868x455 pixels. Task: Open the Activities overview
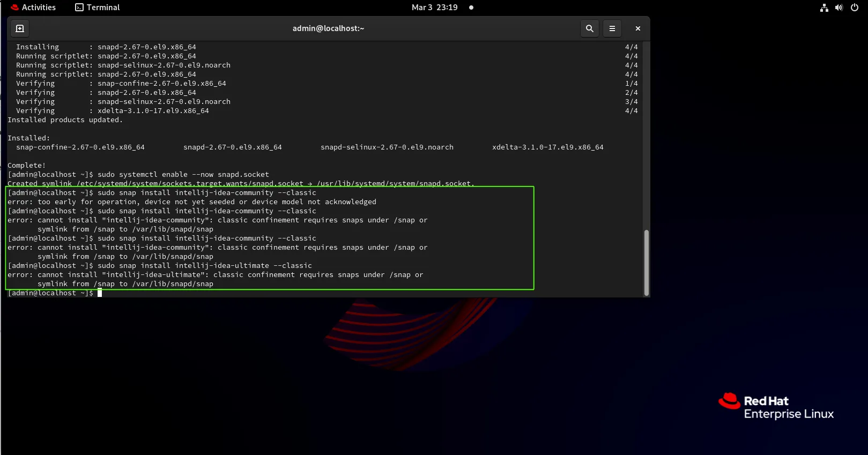33,8
